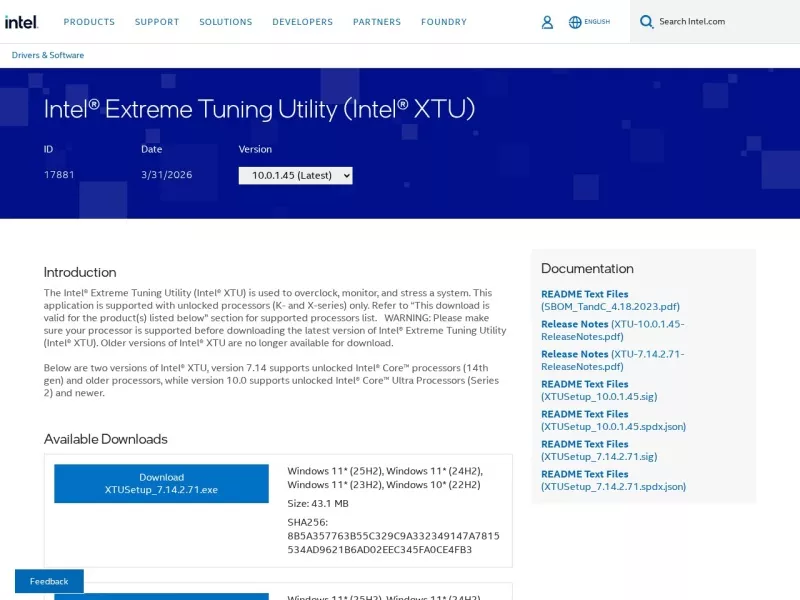Download XTUSetup_7.14.2.71.exe

[x=161, y=483]
